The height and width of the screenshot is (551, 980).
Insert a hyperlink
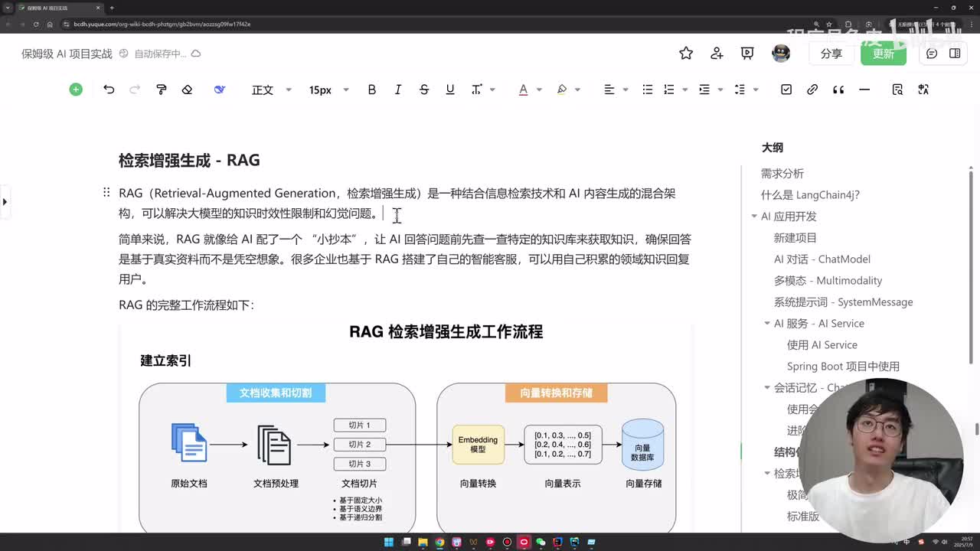point(812,90)
